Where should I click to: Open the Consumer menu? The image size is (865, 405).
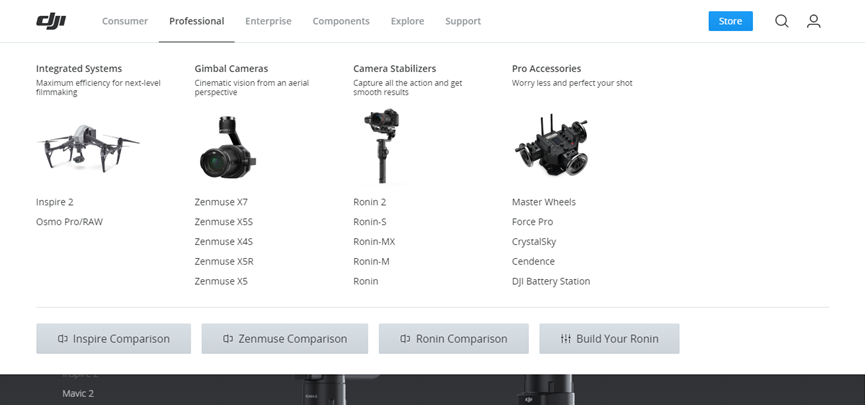click(125, 21)
